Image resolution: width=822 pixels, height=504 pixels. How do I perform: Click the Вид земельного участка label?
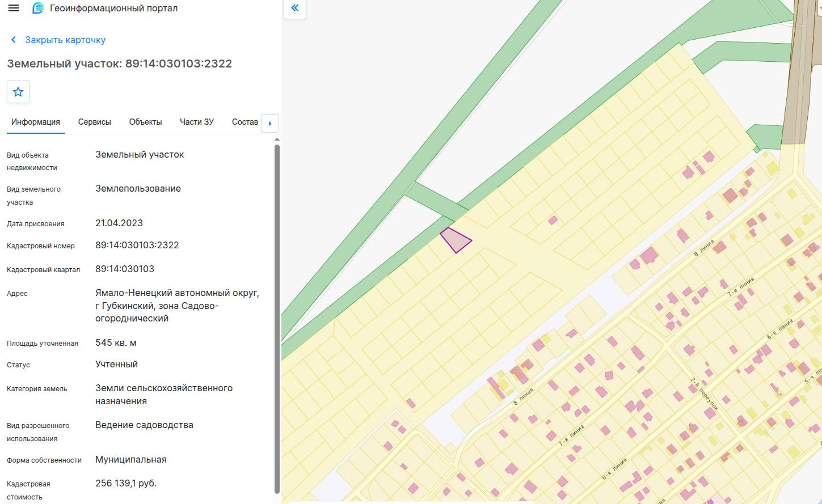[x=33, y=196]
